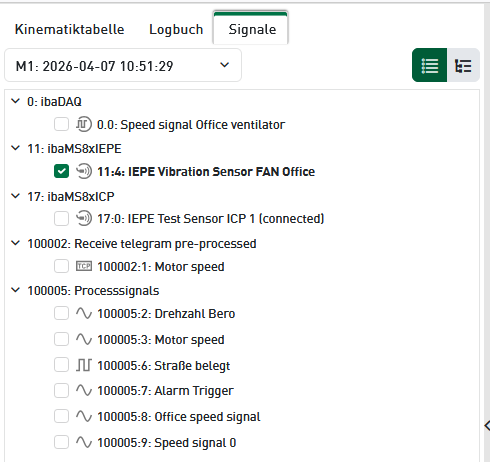Uncheck IEPE Vibration Sensor FAN Office checkbox
This screenshot has width=490, height=462.
[61, 171]
